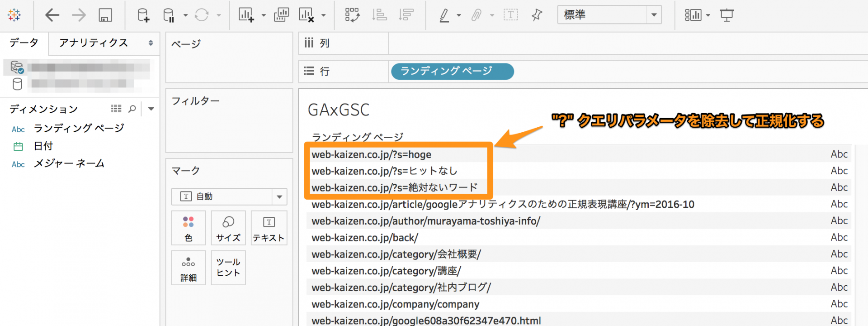Click the fix axes pin icon

click(537, 15)
